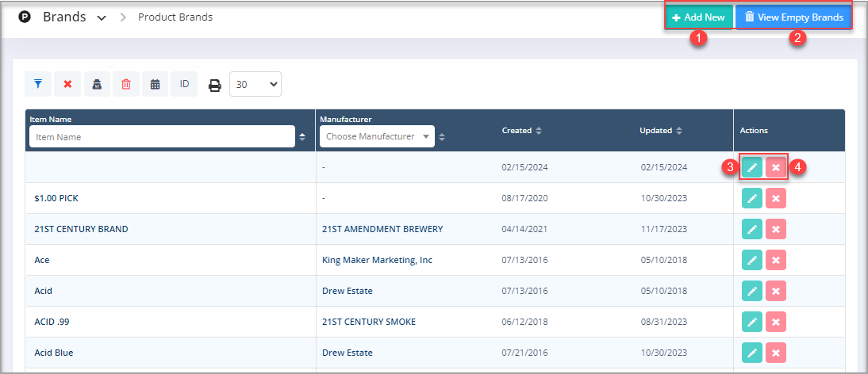Click the Ace item name

tap(41, 260)
